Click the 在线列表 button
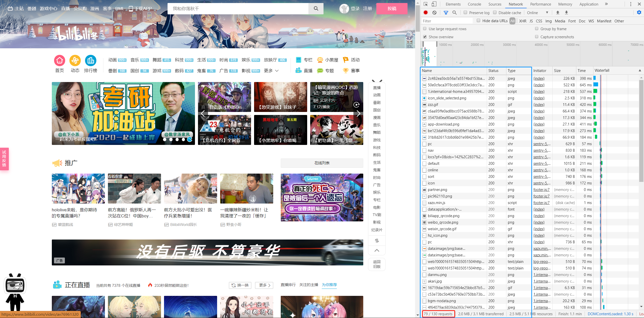 tap(322, 163)
